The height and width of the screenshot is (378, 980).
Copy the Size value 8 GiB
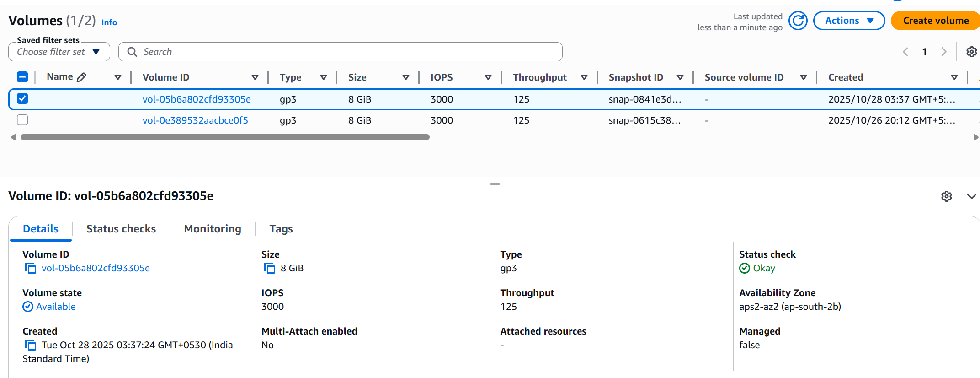click(270, 268)
